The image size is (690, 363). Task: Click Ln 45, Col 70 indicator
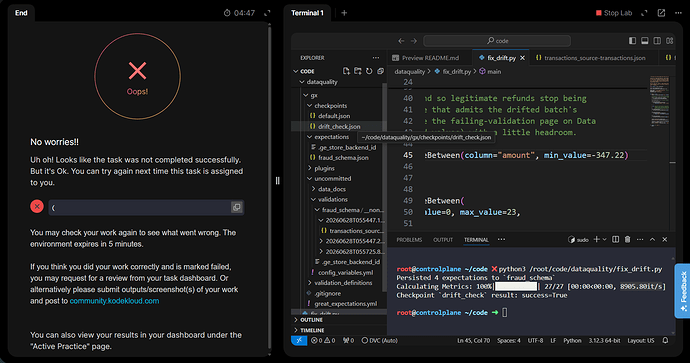click(473, 341)
